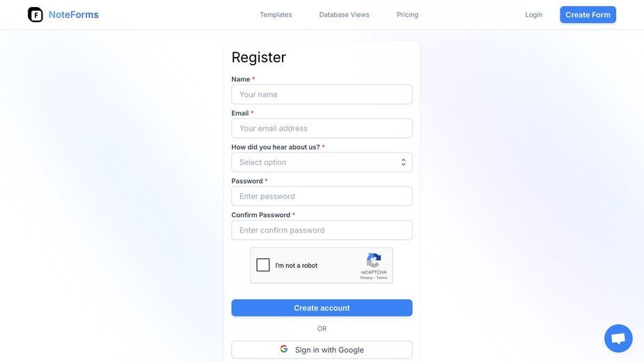Click the Google G logo icon

284,349
